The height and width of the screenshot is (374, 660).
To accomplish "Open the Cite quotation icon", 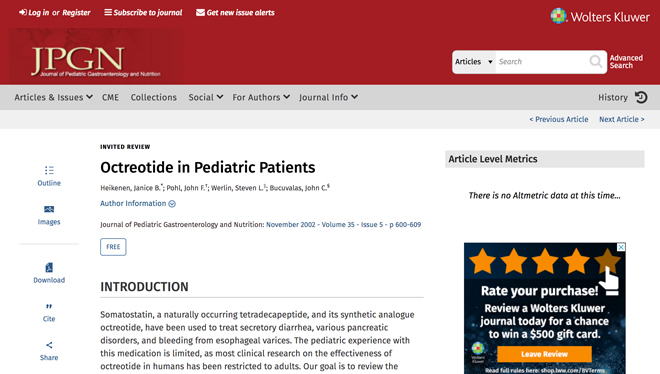I will (x=49, y=306).
